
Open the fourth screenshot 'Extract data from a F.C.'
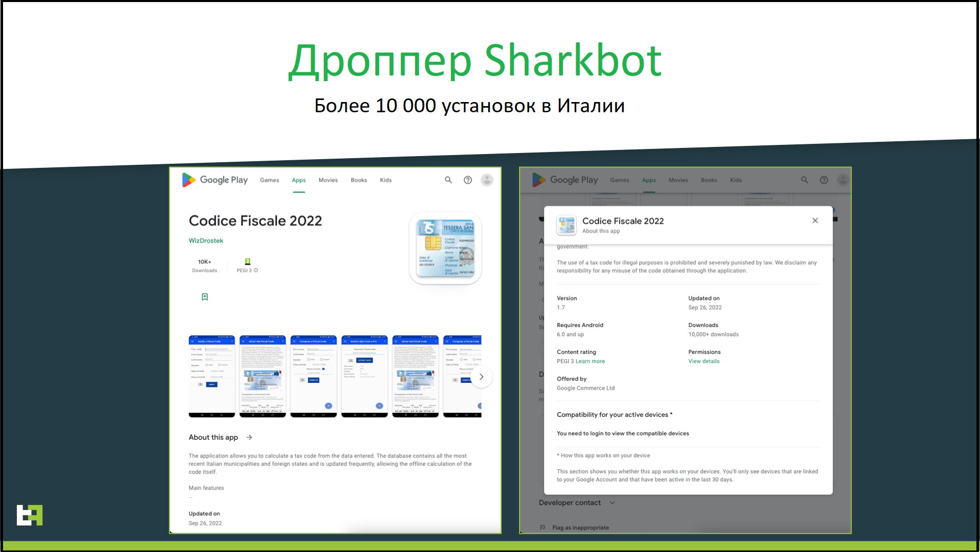(364, 377)
